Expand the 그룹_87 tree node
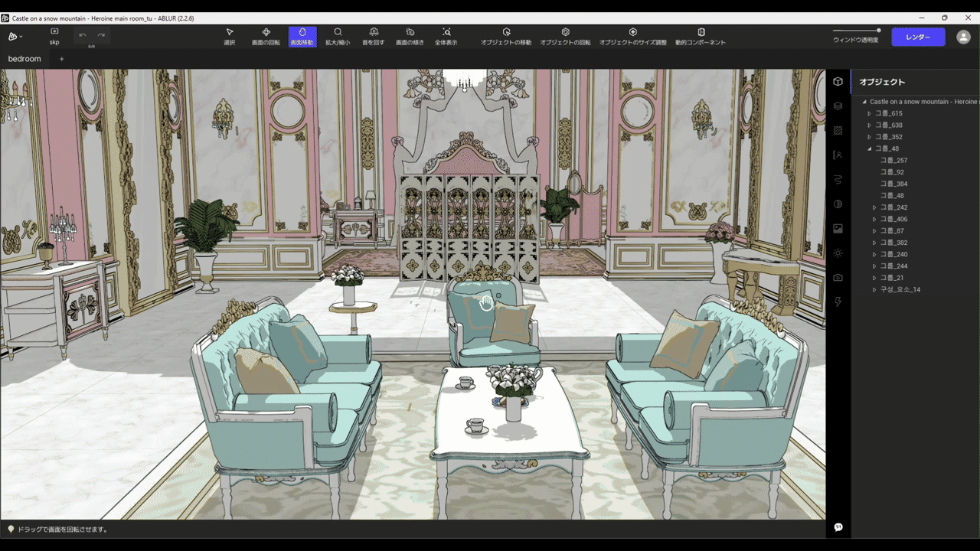Viewport: 980px width, 551px height. point(875,230)
